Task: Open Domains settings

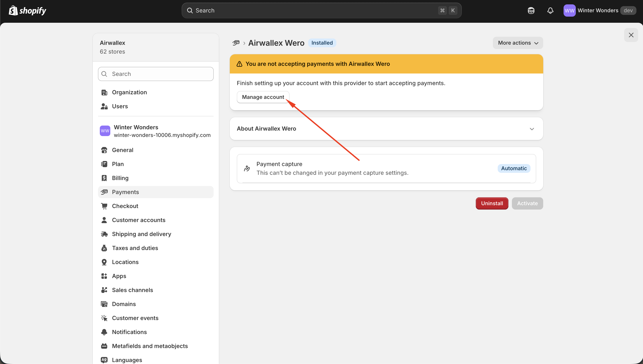Action: click(156, 304)
